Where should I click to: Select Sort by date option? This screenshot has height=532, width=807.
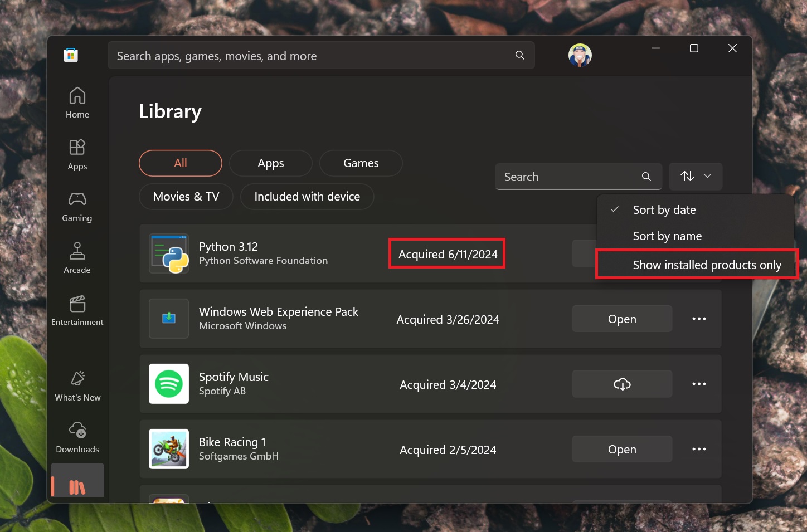(664, 209)
